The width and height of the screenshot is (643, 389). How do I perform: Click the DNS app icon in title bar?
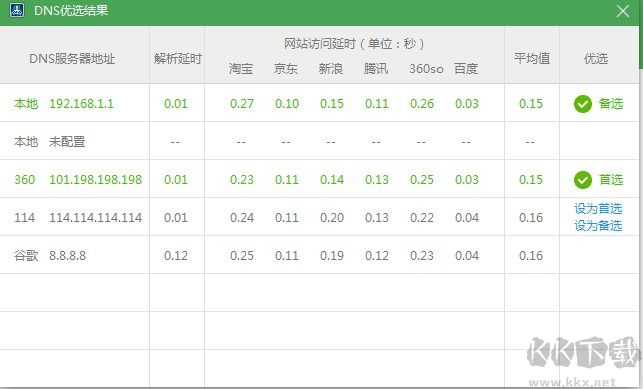tap(17, 10)
